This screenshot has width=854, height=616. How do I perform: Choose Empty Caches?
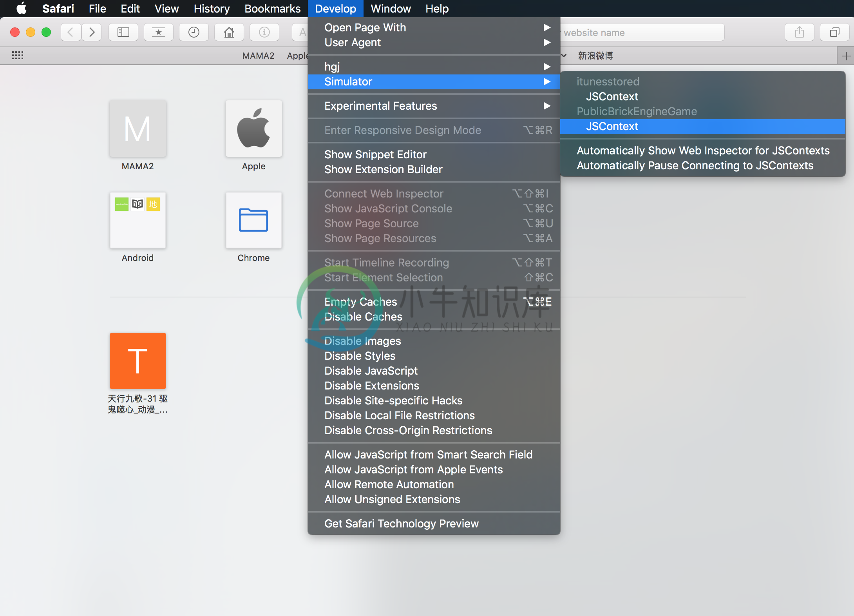(x=434, y=302)
